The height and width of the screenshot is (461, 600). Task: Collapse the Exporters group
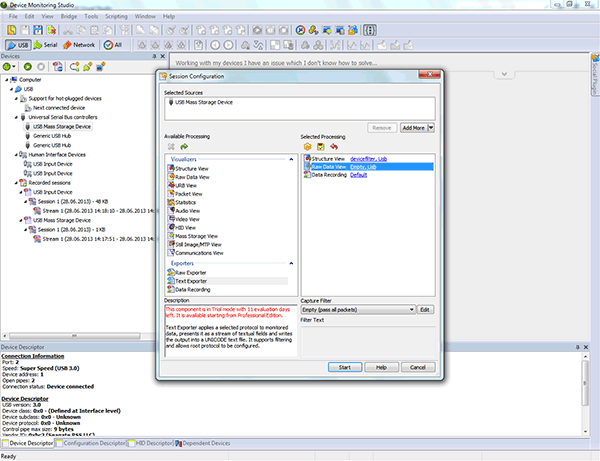[291, 263]
